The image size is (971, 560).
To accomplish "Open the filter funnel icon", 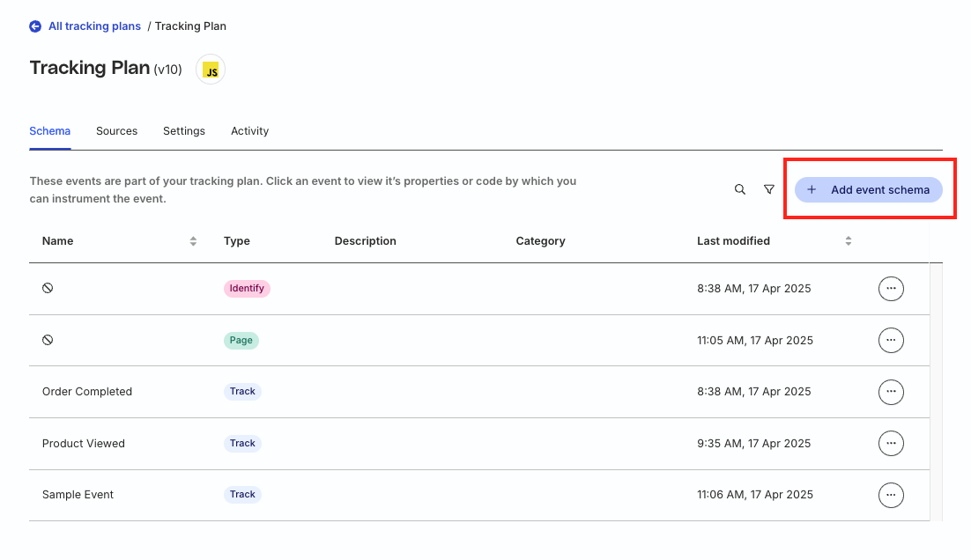I will [x=769, y=189].
